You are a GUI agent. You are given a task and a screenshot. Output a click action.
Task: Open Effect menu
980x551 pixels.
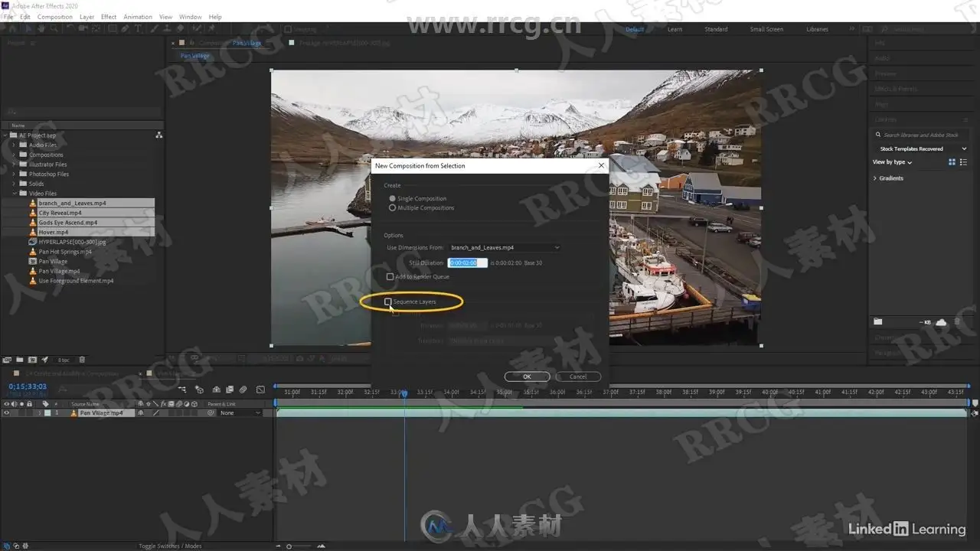click(109, 16)
